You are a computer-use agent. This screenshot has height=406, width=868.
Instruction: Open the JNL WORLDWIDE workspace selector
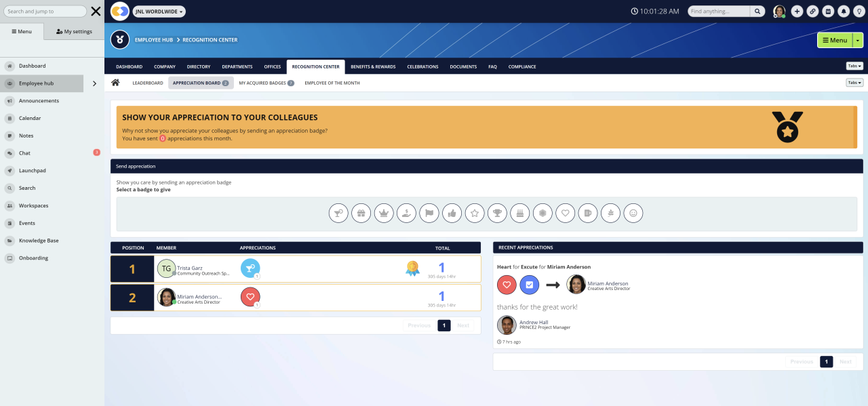[159, 11]
